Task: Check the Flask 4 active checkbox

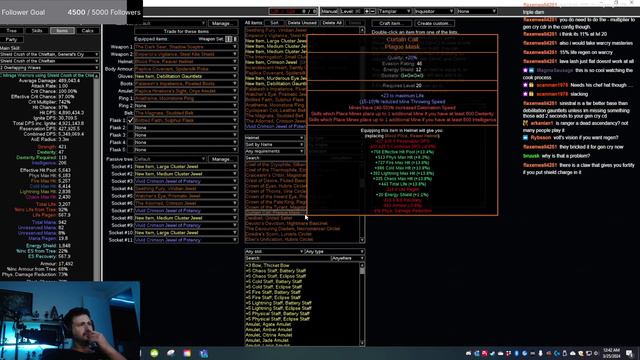Action: point(130,142)
